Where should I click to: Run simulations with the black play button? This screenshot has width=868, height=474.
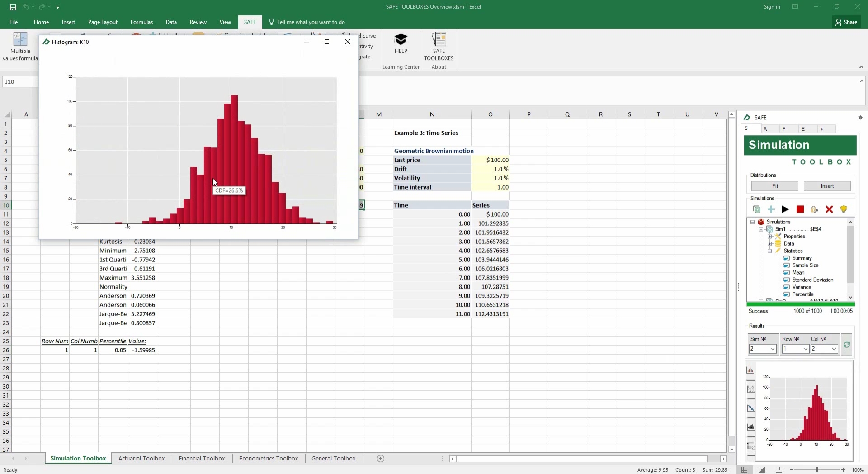pyautogui.click(x=786, y=209)
